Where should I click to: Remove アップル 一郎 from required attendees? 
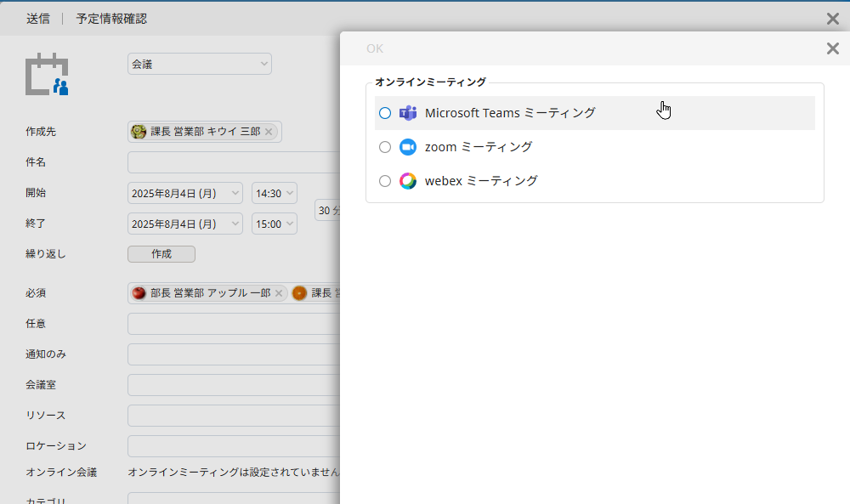pos(279,293)
